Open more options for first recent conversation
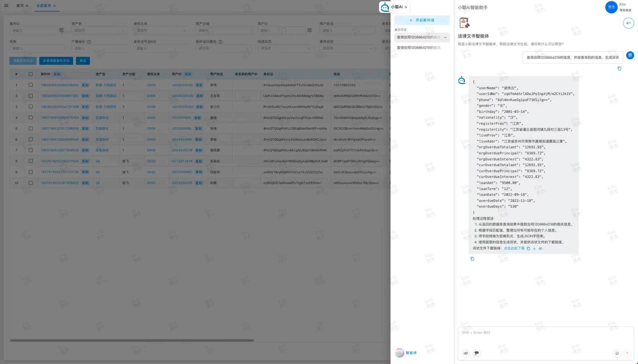 point(445,37)
